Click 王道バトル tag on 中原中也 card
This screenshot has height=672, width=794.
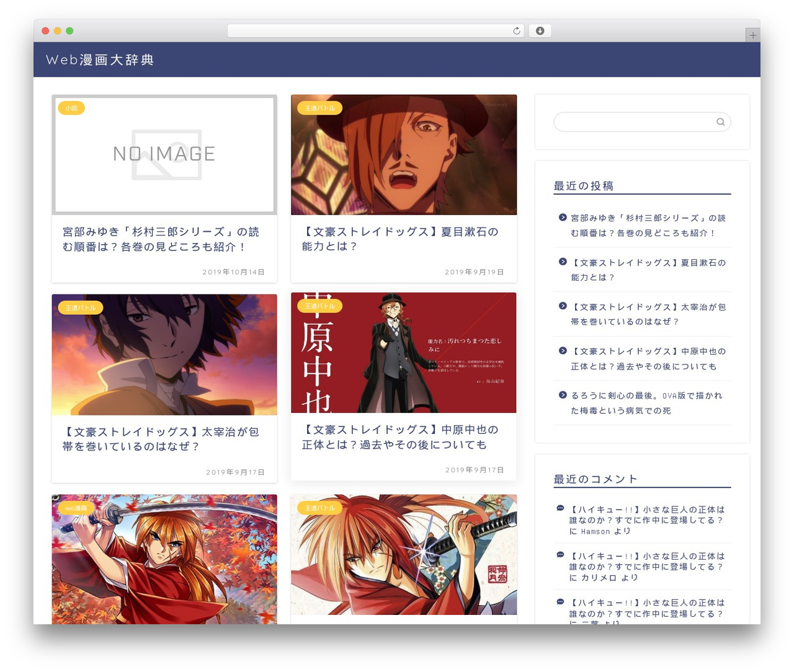(320, 306)
